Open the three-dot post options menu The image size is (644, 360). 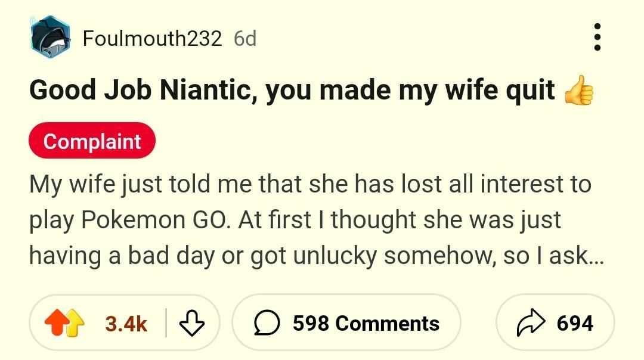click(x=598, y=38)
